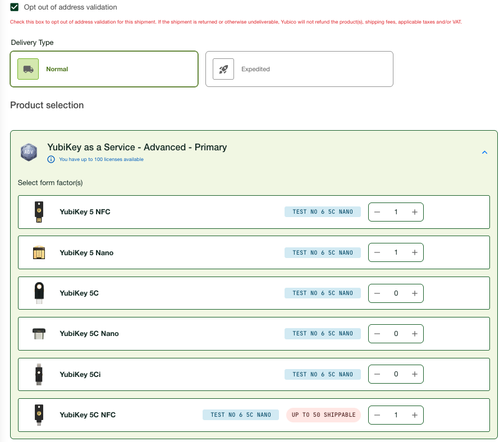504x442 pixels.
Task: Decrease YubiKey 5 Nano quantity
Action: [x=377, y=253]
